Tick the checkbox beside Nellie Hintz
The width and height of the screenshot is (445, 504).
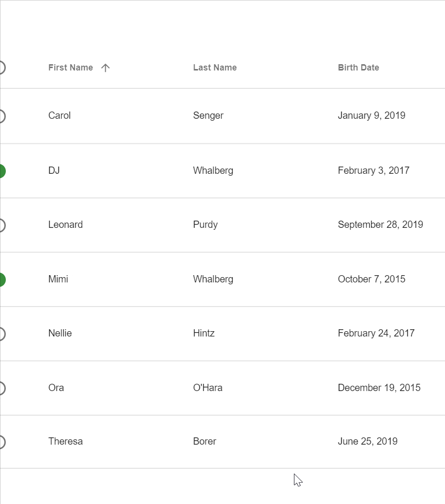(2, 334)
